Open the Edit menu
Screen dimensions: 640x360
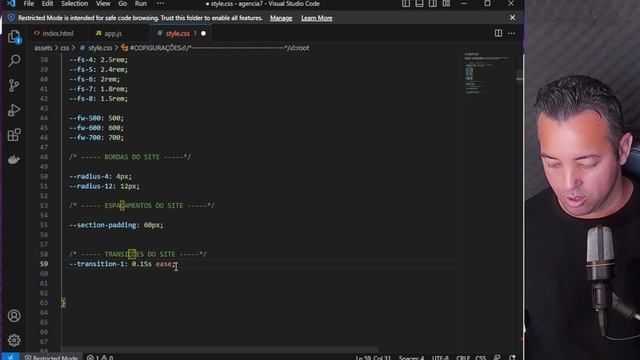click(x=47, y=4)
